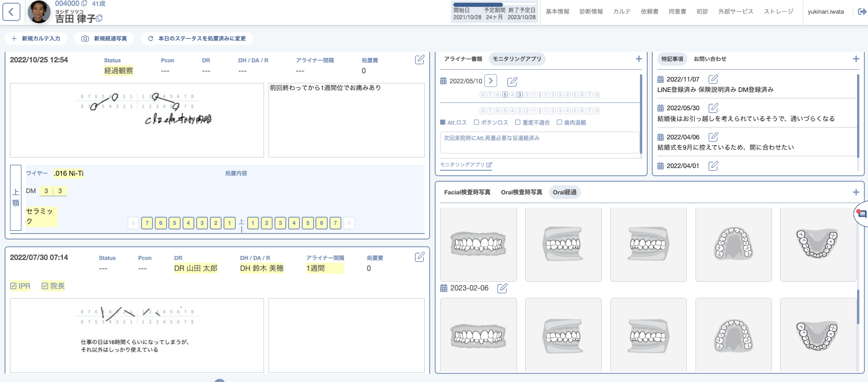Select upper-left tooth 7 in the ceramic bracket row
The image size is (868, 382).
pos(335,223)
